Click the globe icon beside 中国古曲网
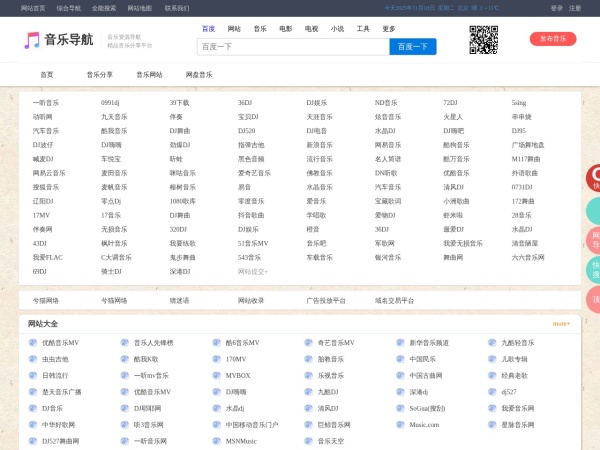 tap(400, 375)
